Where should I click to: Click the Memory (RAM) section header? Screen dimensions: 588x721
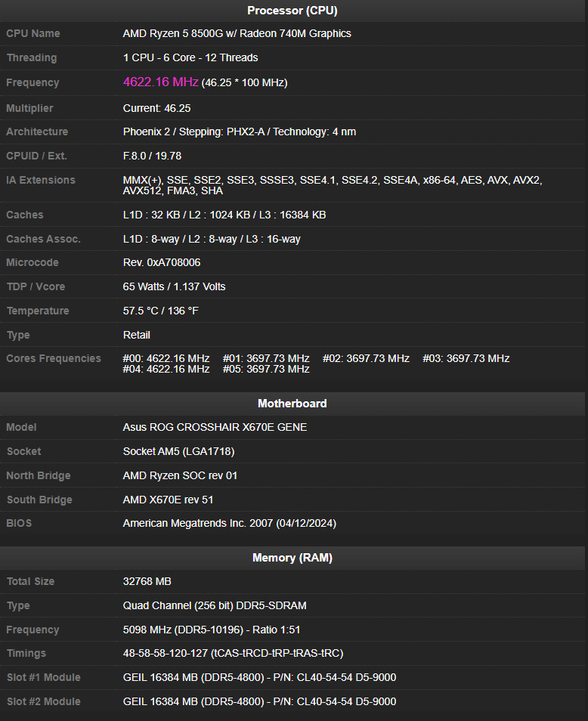tap(292, 558)
